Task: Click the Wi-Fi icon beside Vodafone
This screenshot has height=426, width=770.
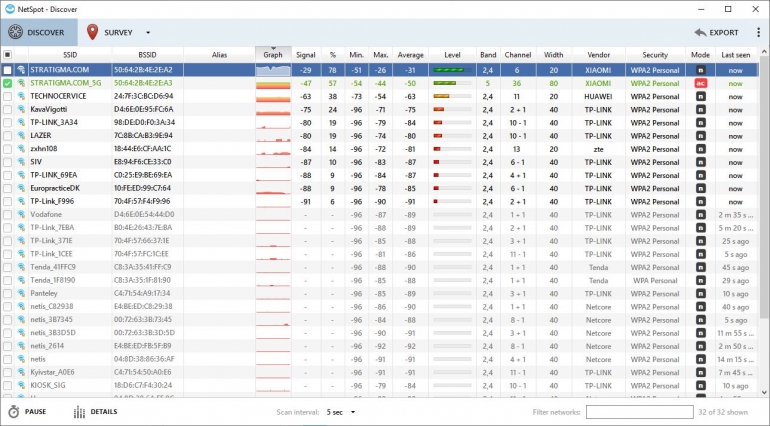Action: coord(21,215)
